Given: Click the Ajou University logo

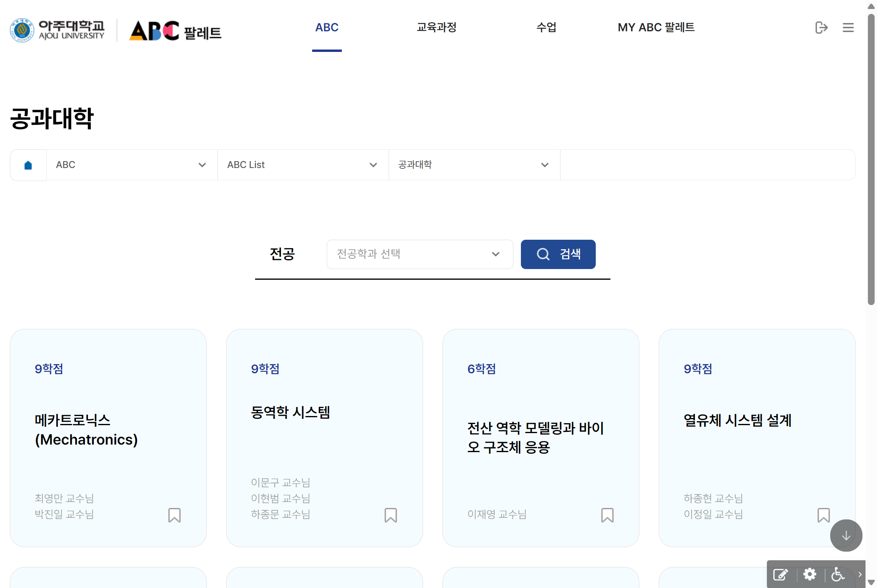Looking at the screenshot, I should coord(57,30).
